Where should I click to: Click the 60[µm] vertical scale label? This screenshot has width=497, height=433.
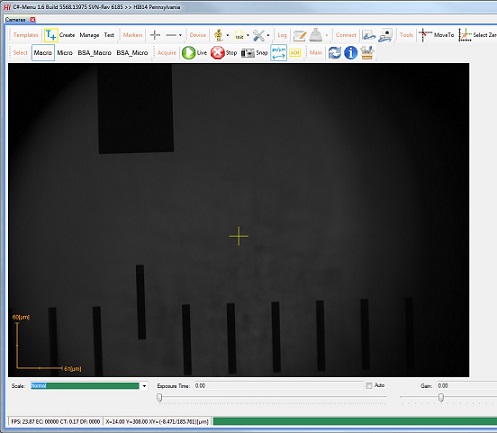pyautogui.click(x=21, y=317)
